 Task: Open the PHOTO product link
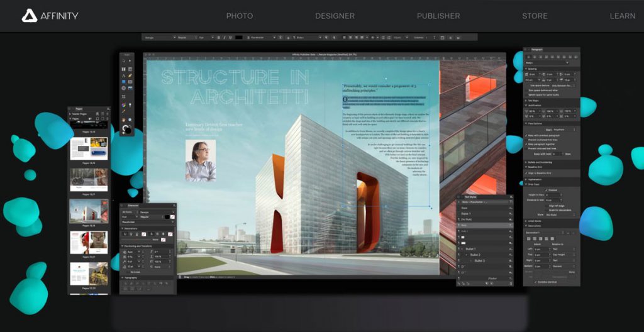(x=240, y=16)
